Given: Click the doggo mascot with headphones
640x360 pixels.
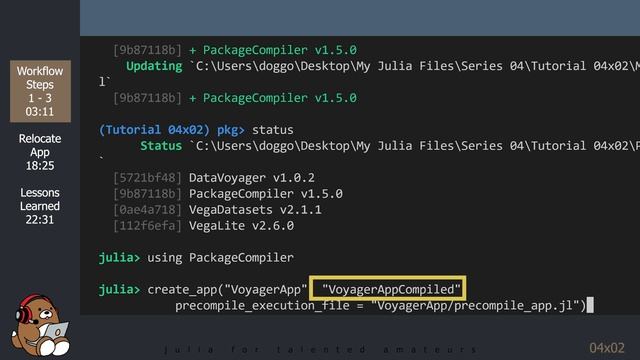Looking at the screenshot, I should coord(40,324).
